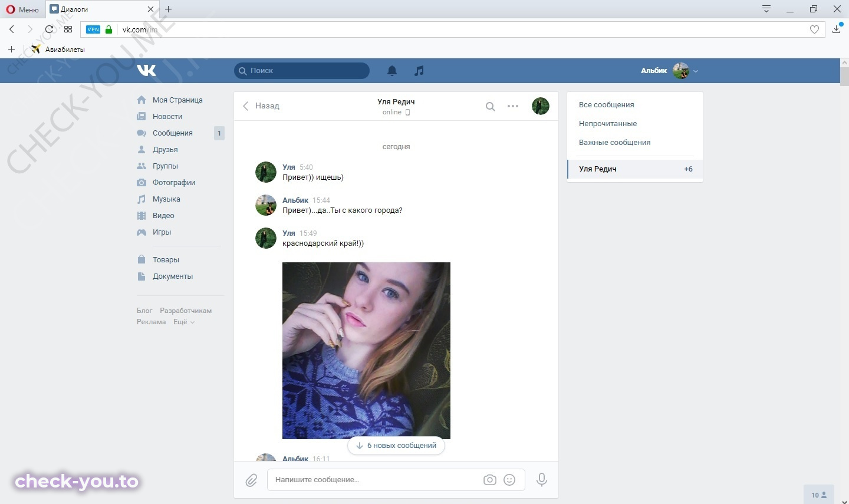Image resolution: width=849 pixels, height=504 pixels.
Task: Click green padlock security icon
Action: pos(109,29)
